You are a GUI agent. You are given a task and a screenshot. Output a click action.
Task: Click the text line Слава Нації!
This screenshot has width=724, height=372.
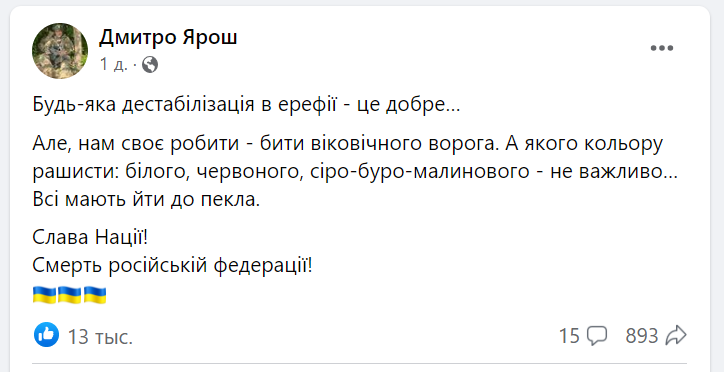click(x=90, y=238)
